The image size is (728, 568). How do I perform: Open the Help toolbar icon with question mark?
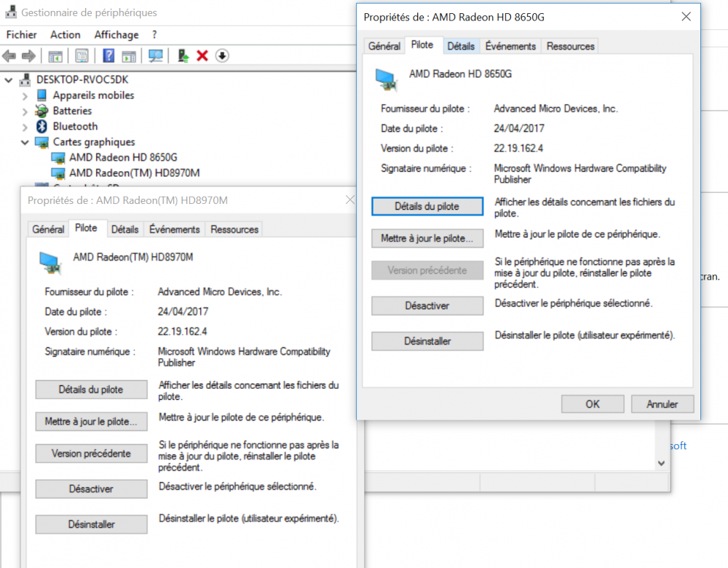point(108,56)
